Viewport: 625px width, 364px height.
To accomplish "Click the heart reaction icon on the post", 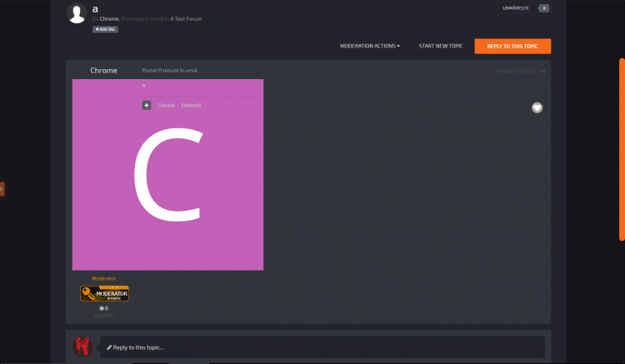I will [537, 107].
